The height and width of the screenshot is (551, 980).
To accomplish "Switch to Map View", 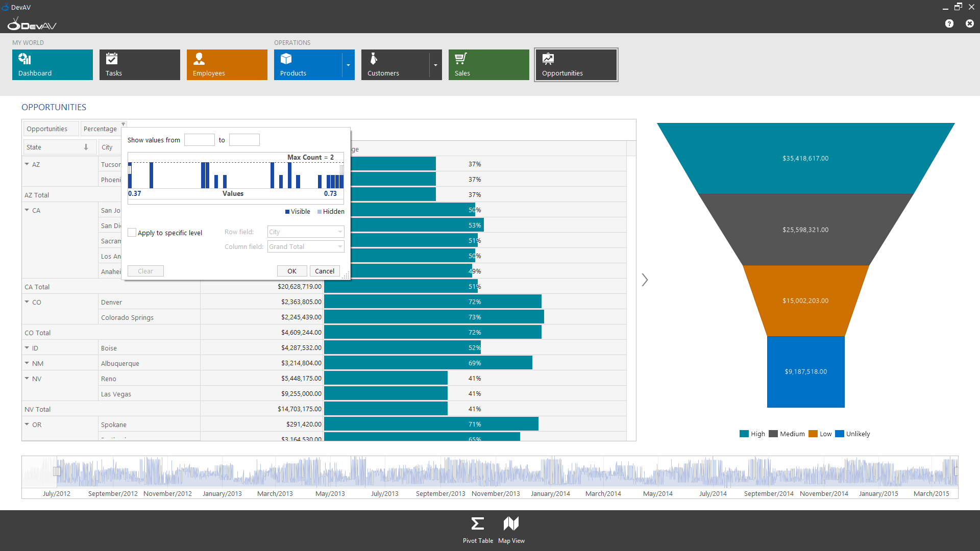I will coord(511,530).
